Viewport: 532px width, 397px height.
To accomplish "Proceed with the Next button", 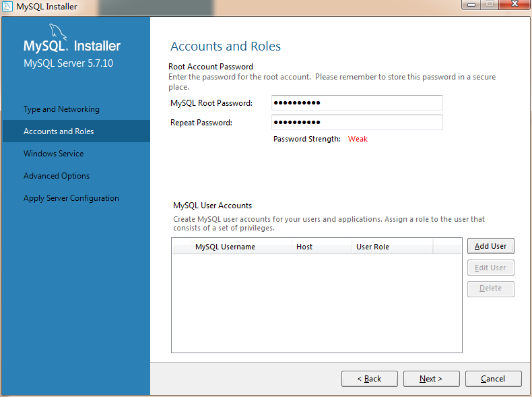I will pyautogui.click(x=431, y=379).
